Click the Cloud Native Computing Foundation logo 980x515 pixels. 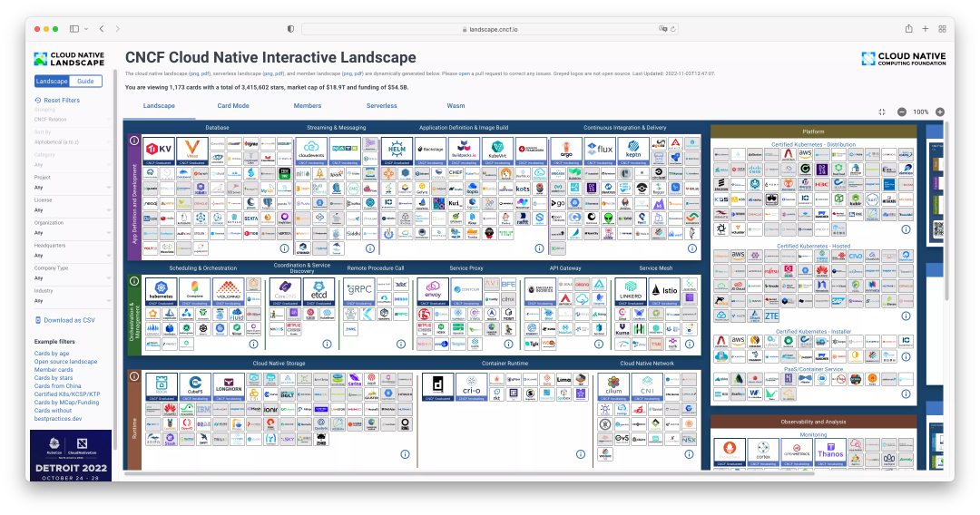903,59
